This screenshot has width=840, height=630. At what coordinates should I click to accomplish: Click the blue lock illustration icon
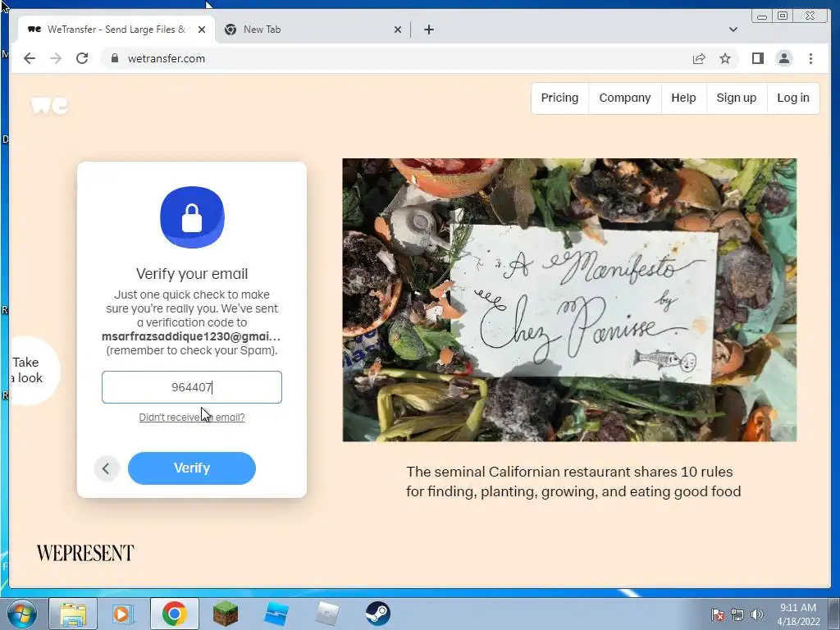(192, 217)
